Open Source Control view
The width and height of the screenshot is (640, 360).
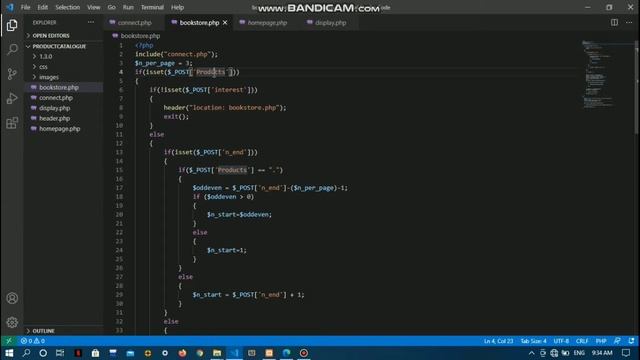12,74
